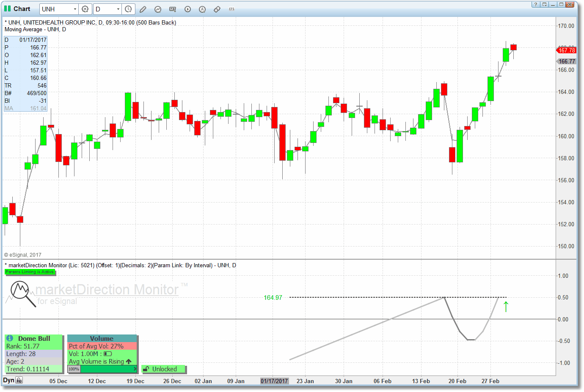Click the magnifying glass marketDirection logo

[x=23, y=294]
